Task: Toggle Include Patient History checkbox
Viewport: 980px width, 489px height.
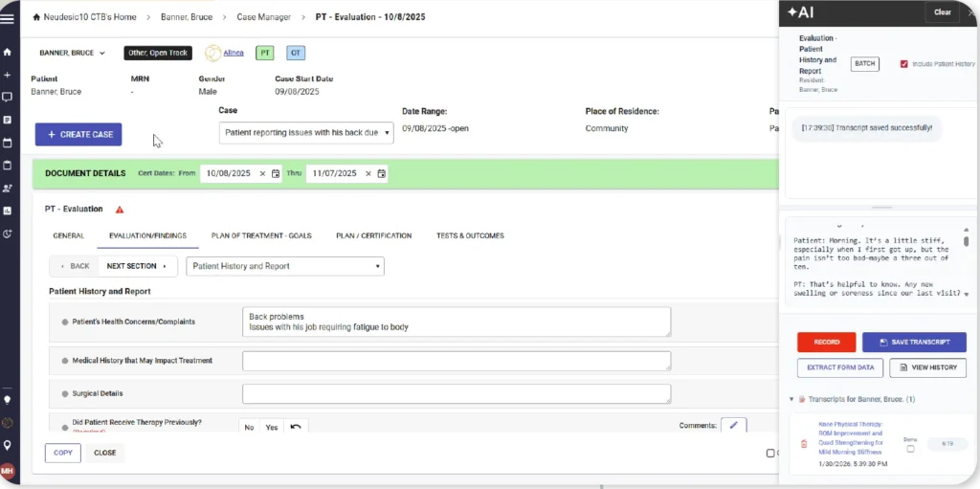Action: coord(903,64)
